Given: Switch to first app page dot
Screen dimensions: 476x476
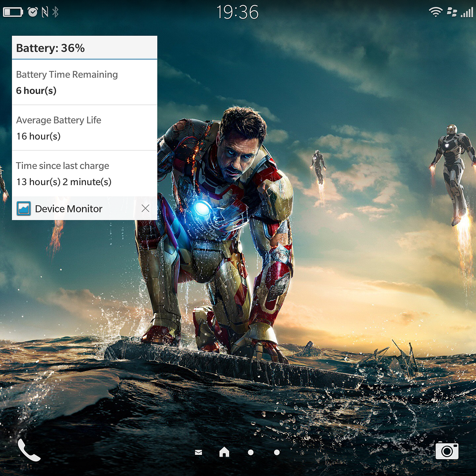Looking at the screenshot, I should (x=251, y=452).
